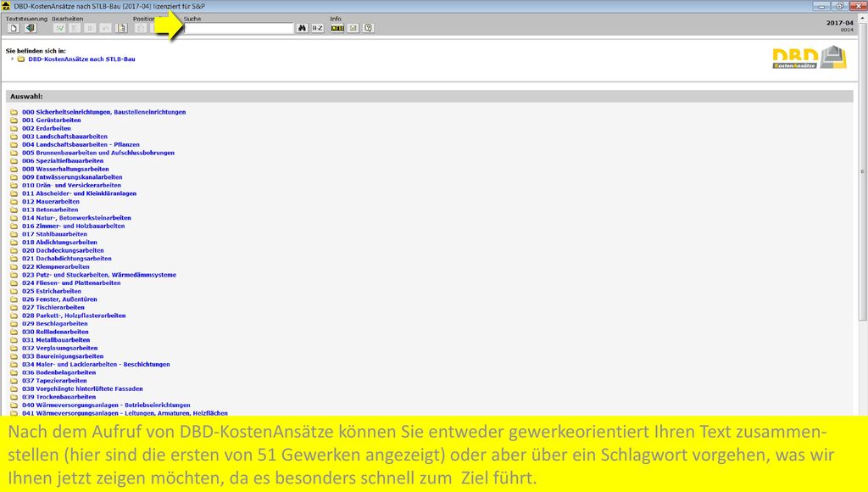868x492 pixels.
Task: Click the exit door icon under Textsteuerung
Action: [31, 28]
